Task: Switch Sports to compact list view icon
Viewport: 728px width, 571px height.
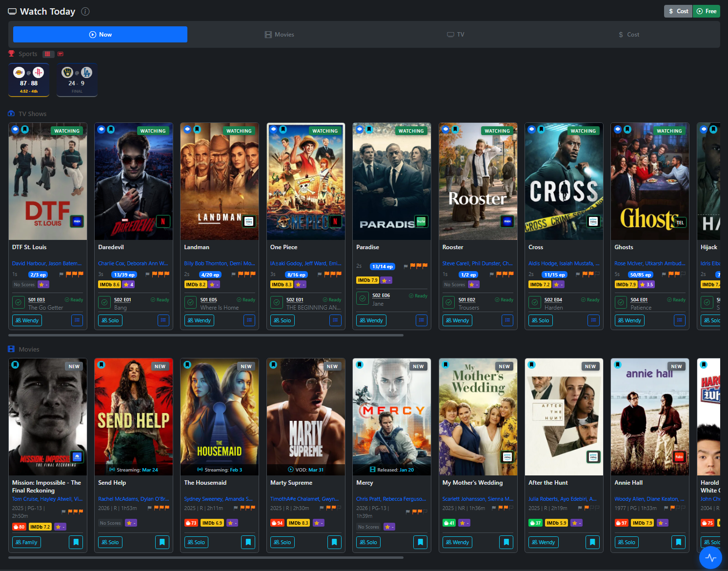Action: pyautogui.click(x=61, y=54)
